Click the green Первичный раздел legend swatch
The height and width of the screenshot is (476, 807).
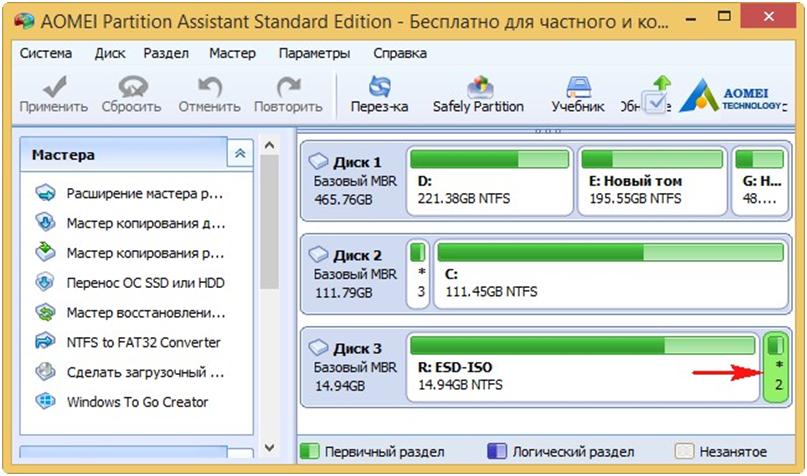tap(309, 452)
